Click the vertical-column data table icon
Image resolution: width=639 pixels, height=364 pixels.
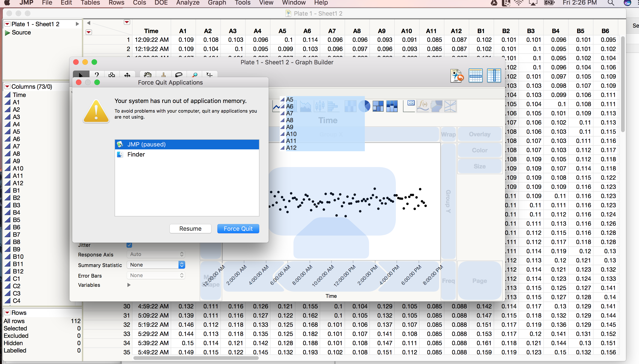(x=494, y=76)
